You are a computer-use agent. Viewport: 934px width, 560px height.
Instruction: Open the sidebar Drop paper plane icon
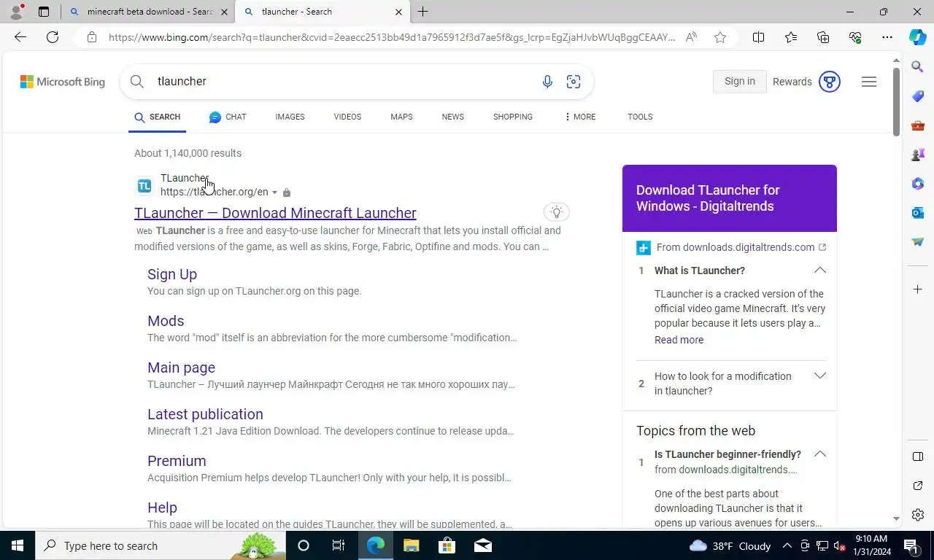(918, 242)
